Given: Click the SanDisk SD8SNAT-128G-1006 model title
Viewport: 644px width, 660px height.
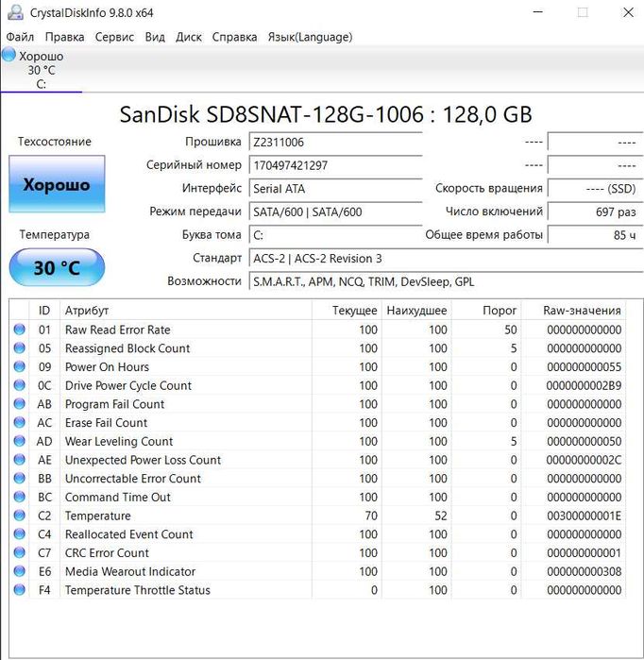Looking at the screenshot, I should pyautogui.click(x=326, y=114).
